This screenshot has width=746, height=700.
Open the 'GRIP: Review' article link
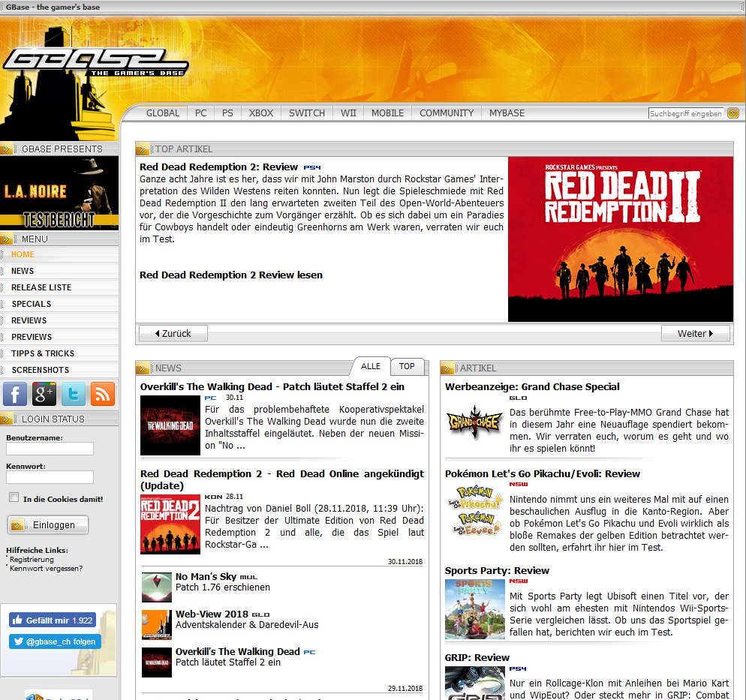tap(477, 658)
